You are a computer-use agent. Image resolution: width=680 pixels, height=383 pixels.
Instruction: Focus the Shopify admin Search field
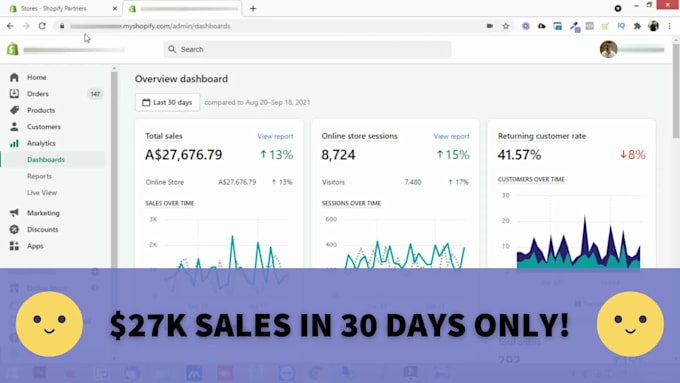tap(307, 49)
